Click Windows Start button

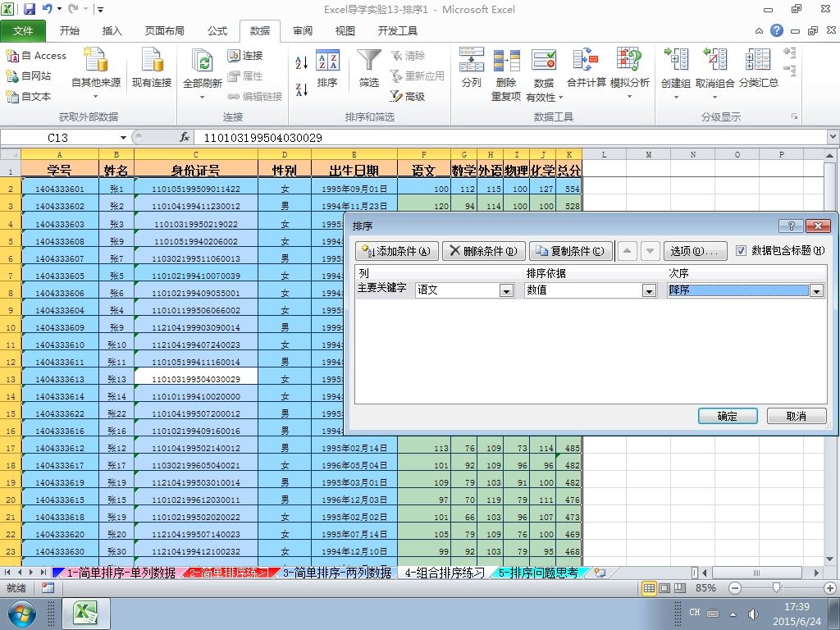[21, 614]
